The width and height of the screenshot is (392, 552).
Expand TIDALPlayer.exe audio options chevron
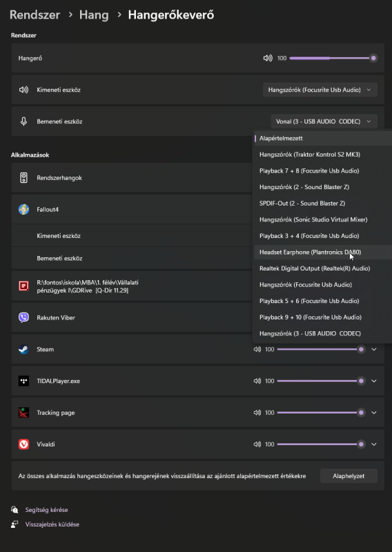tap(374, 381)
